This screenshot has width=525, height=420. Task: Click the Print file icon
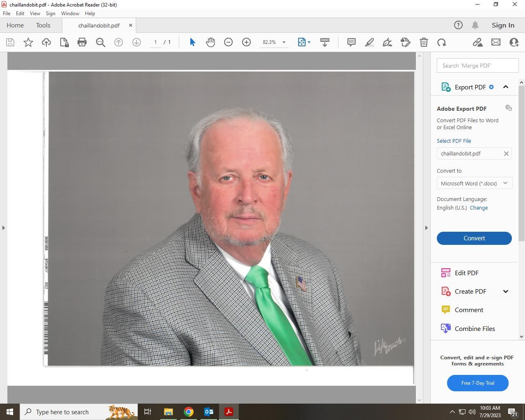click(82, 42)
